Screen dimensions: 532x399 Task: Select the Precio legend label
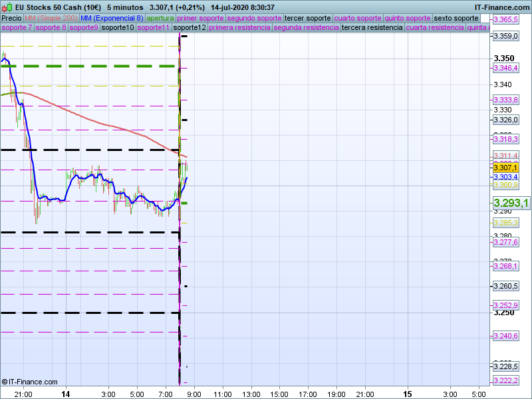tap(11, 18)
